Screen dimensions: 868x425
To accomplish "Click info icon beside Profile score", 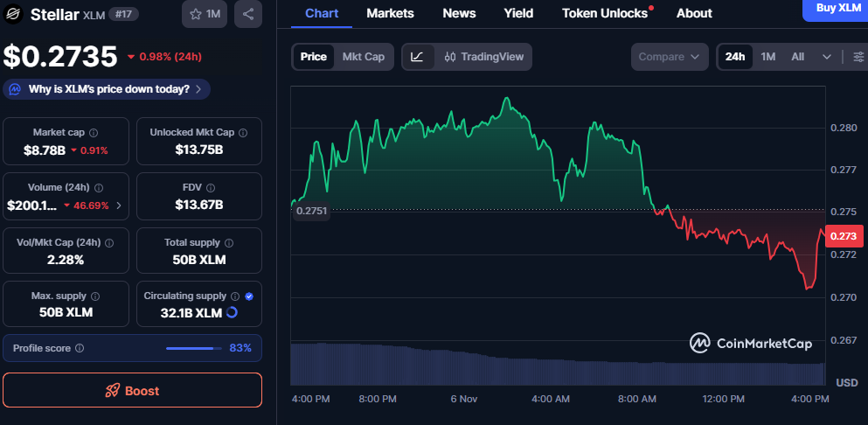I will [80, 348].
